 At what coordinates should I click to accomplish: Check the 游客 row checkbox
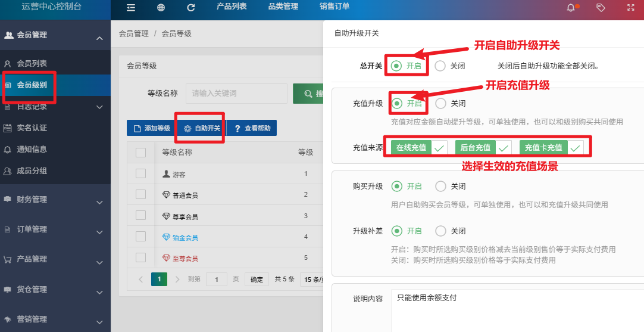[x=141, y=173]
